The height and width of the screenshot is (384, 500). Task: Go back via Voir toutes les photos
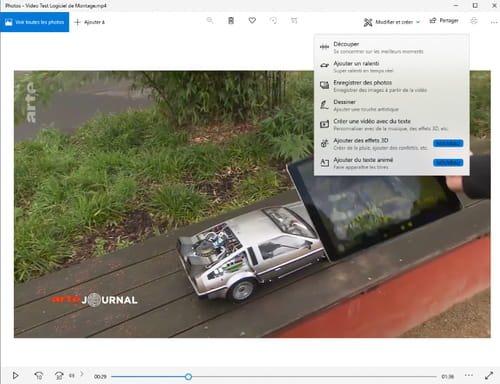(35, 22)
